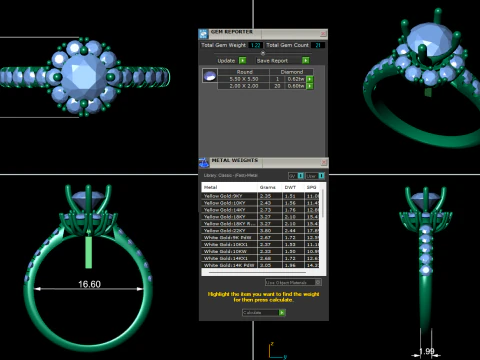Image resolution: width=480 pixels, height=360 pixels.
Task: Select the 5.50 X 5.50 gem size cell
Action: click(244, 79)
